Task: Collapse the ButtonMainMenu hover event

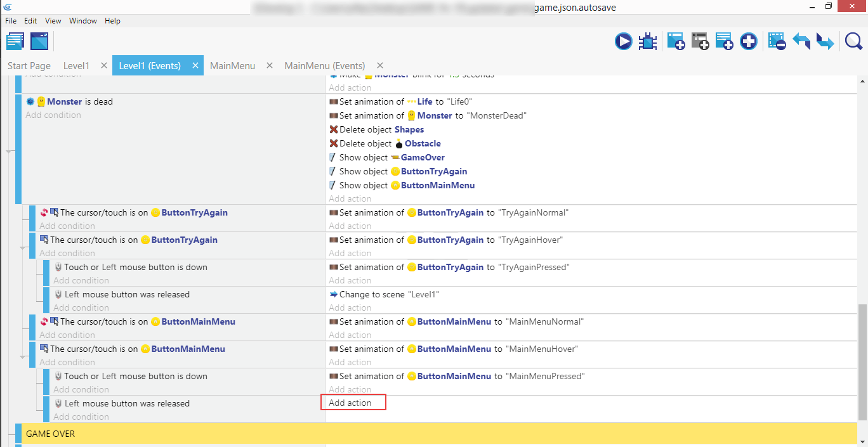Action: click(x=23, y=357)
